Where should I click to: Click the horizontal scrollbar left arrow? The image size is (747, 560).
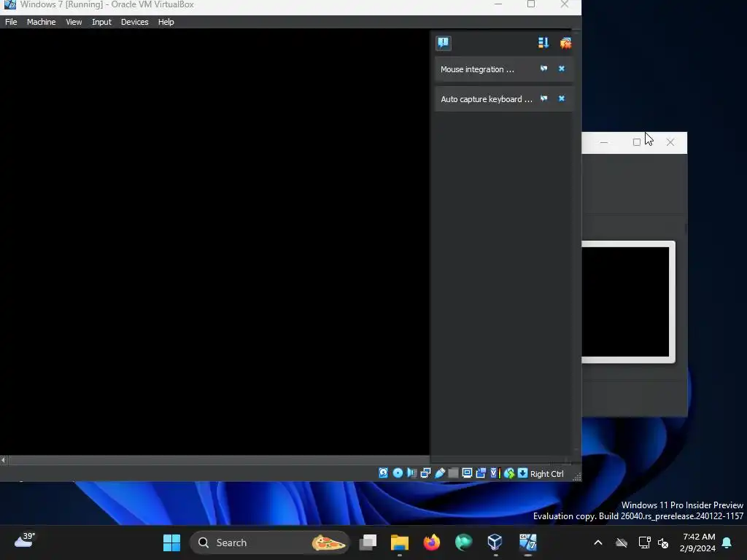click(x=4, y=460)
